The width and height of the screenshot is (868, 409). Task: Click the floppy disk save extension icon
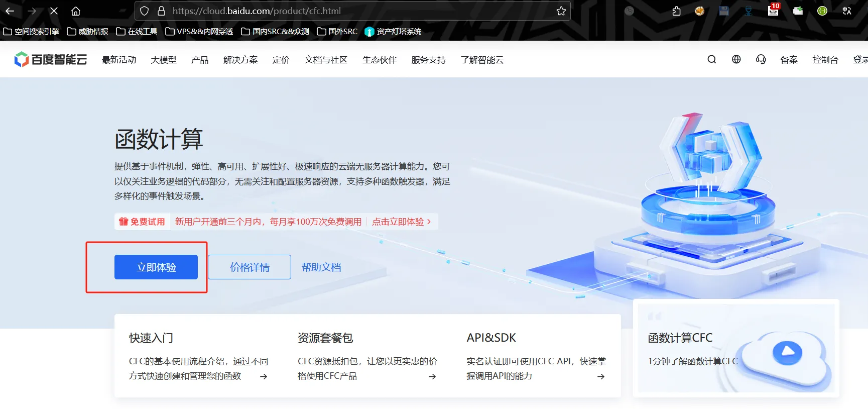[724, 11]
